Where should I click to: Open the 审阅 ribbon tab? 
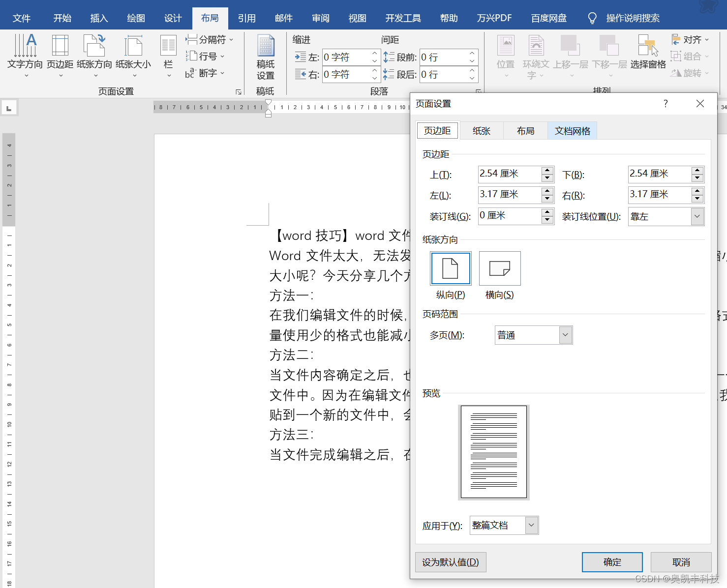(x=321, y=18)
